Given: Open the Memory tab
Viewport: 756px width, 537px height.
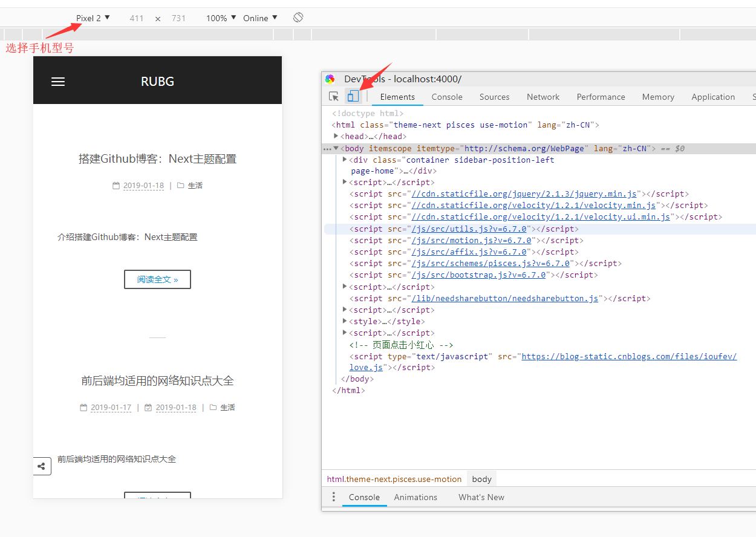Looking at the screenshot, I should pyautogui.click(x=658, y=97).
